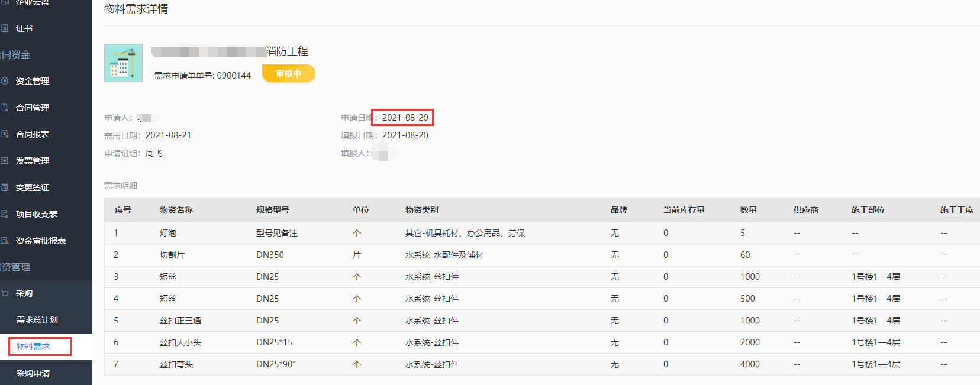Click the 资金管理 sidebar icon

tap(5, 81)
